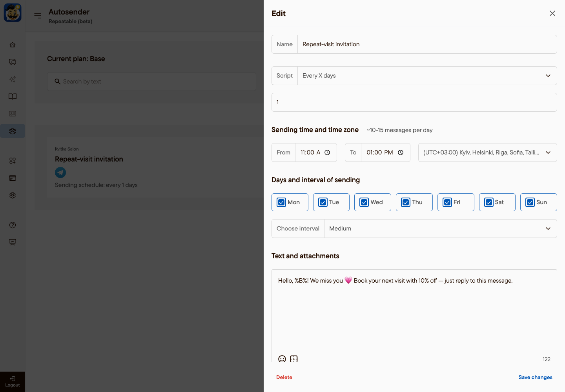
Task: Open the chats sidebar icon
Action: [13, 62]
